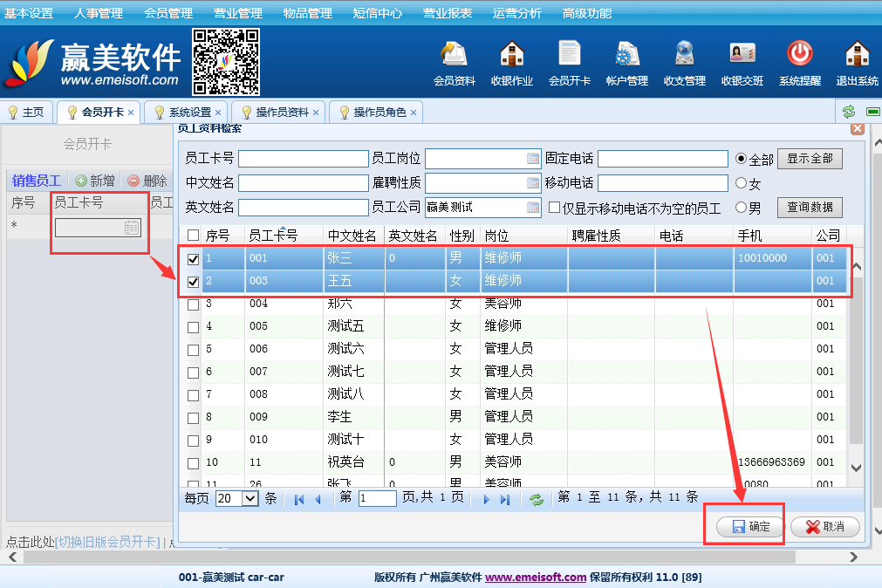Open the 会员资料 toolbar icon
The height and width of the screenshot is (588, 882).
pyautogui.click(x=454, y=56)
